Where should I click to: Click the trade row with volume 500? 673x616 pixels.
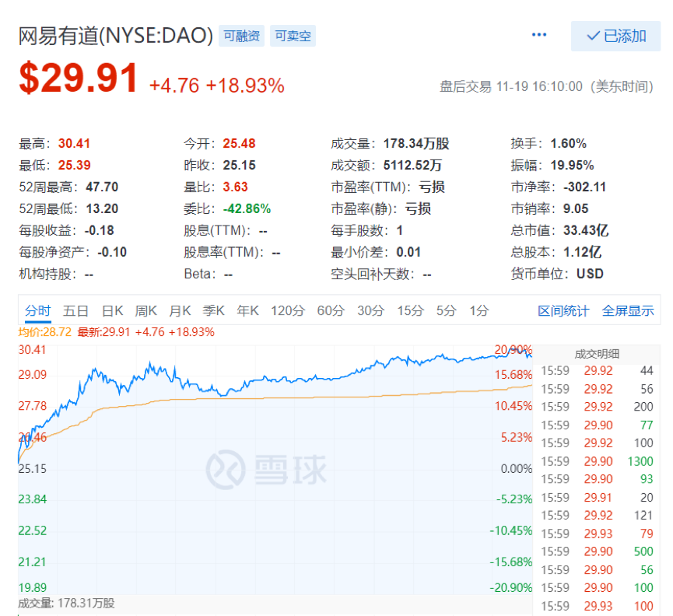point(597,551)
